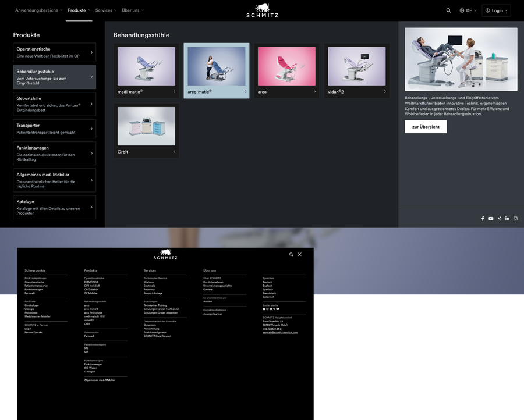Click the zentrale@schmitz-medical.com email link
The height and width of the screenshot is (420, 524).
280,333
